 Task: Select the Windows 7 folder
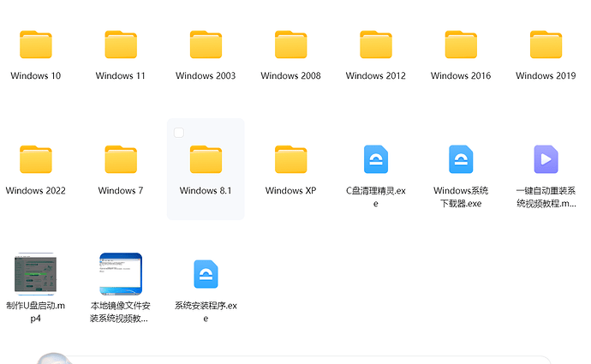[121, 160]
